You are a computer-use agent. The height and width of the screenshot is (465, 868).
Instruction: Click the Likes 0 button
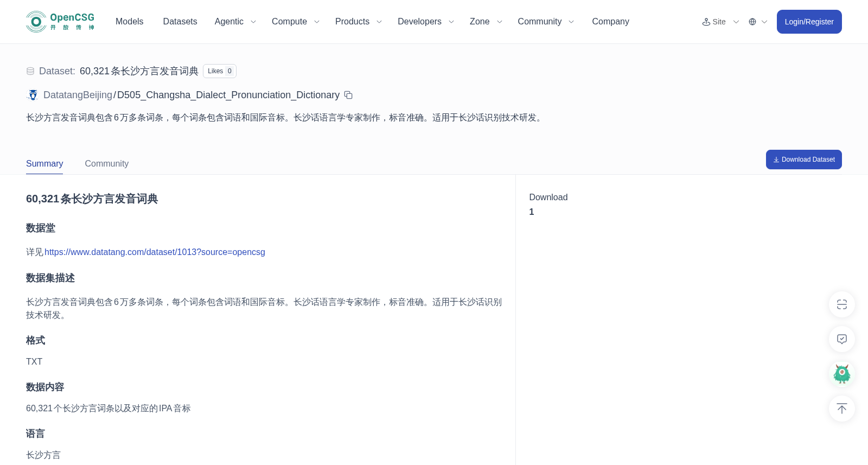[220, 71]
